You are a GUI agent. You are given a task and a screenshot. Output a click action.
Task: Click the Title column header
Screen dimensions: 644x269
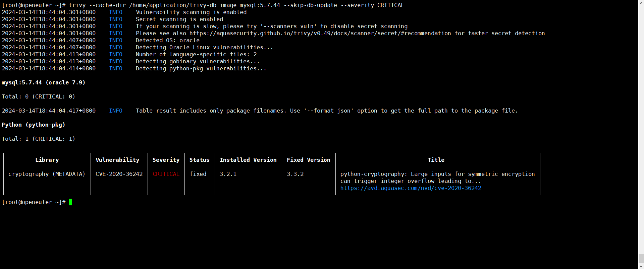[x=436, y=160]
